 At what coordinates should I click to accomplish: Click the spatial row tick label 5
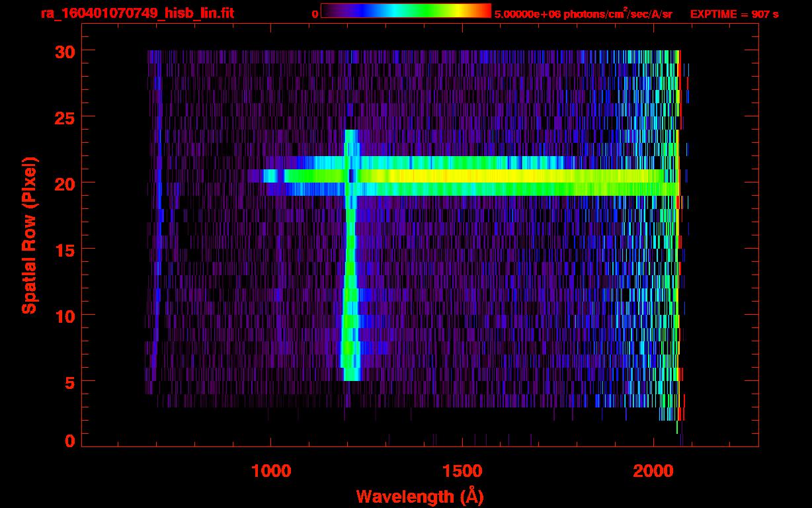(x=70, y=382)
